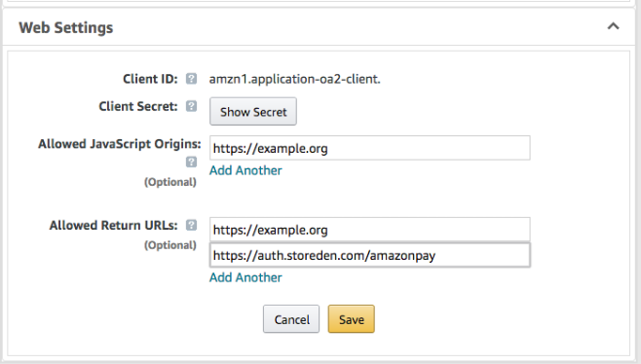Open help icon next to Client ID

(191, 79)
